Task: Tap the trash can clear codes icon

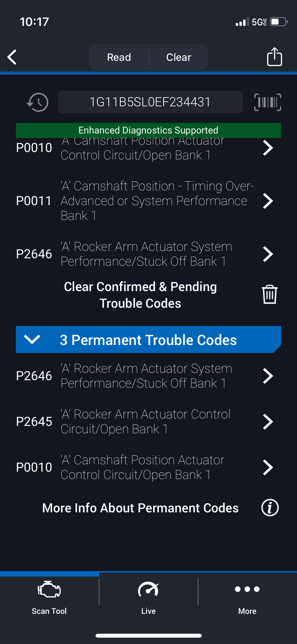Action: 269,295
